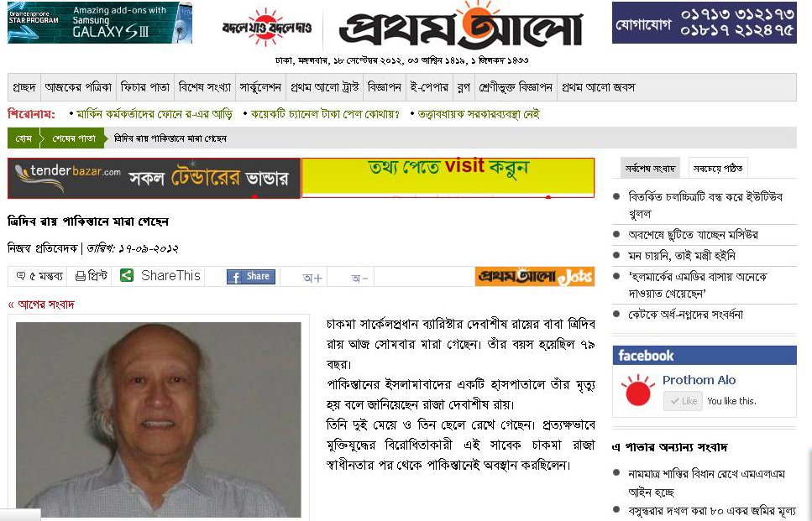The height and width of the screenshot is (521, 812).
Task: Click the tenderbazar.com banner ad
Action: pyautogui.click(x=154, y=178)
